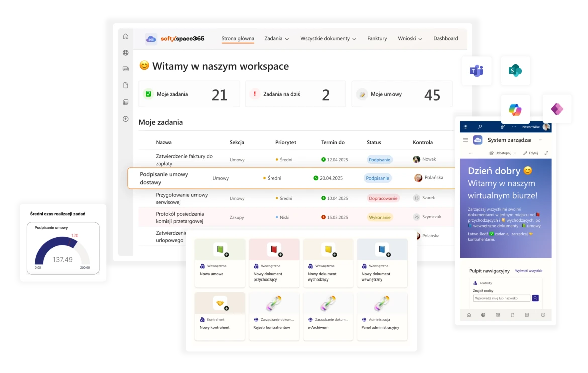Viewport: 588px width, 373px height.
Task: Click the Podpisanie umowy gauge chart
Action: point(63,249)
